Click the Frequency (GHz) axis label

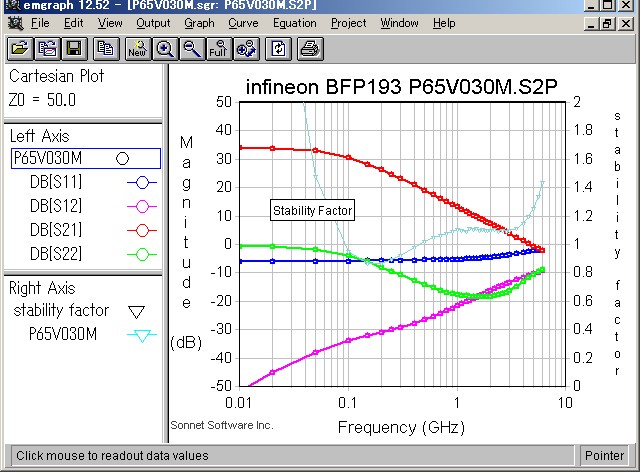[x=401, y=427]
